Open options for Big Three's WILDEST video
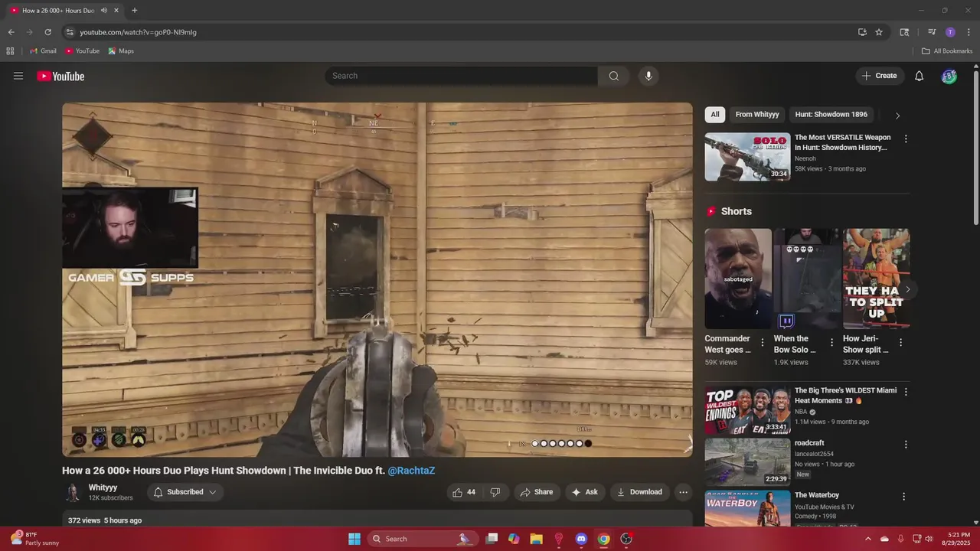Viewport: 980px width, 551px height. 906,392
